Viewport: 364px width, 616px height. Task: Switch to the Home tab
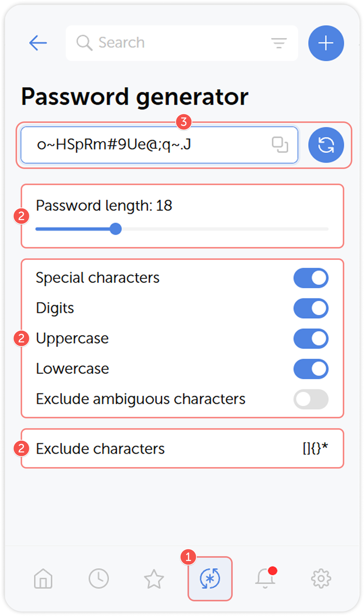point(43,579)
